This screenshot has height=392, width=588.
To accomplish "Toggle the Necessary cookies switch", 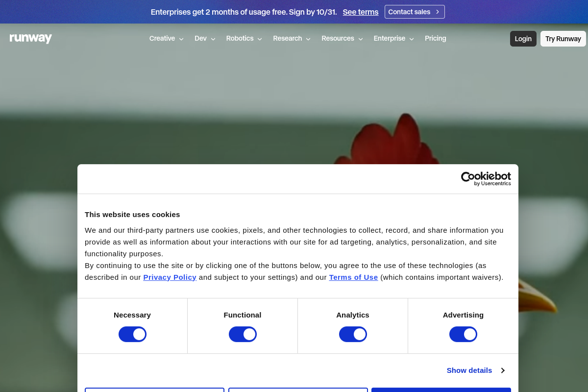I will click(132, 334).
